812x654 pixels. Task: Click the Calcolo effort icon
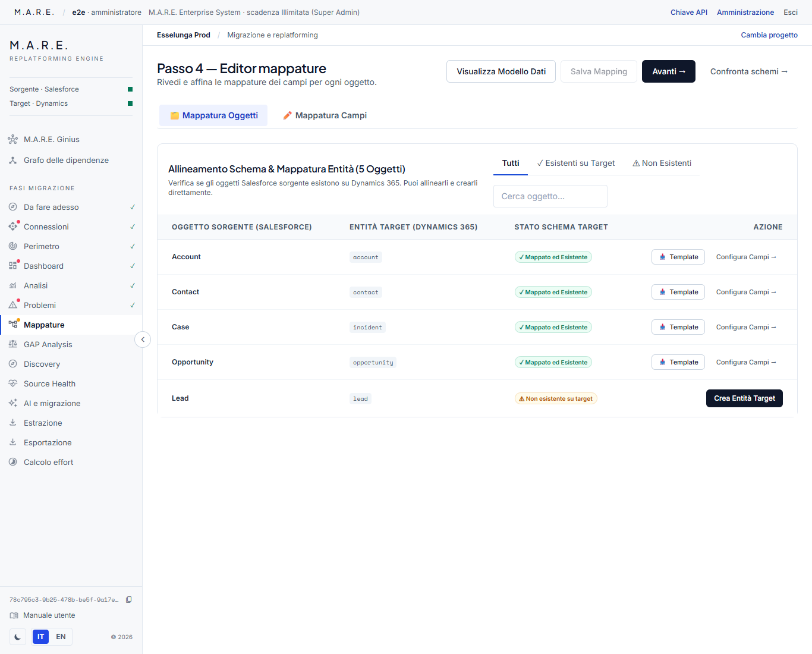[x=12, y=462]
